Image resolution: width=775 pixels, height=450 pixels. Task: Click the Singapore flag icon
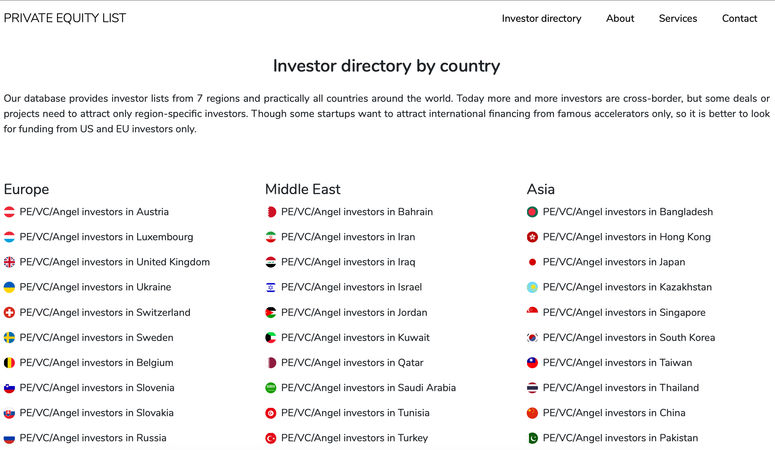coord(532,313)
